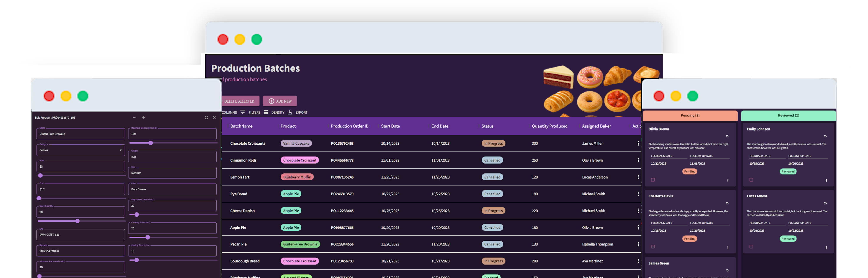Click Reviewed badge on Lucas Adams card

788,238
